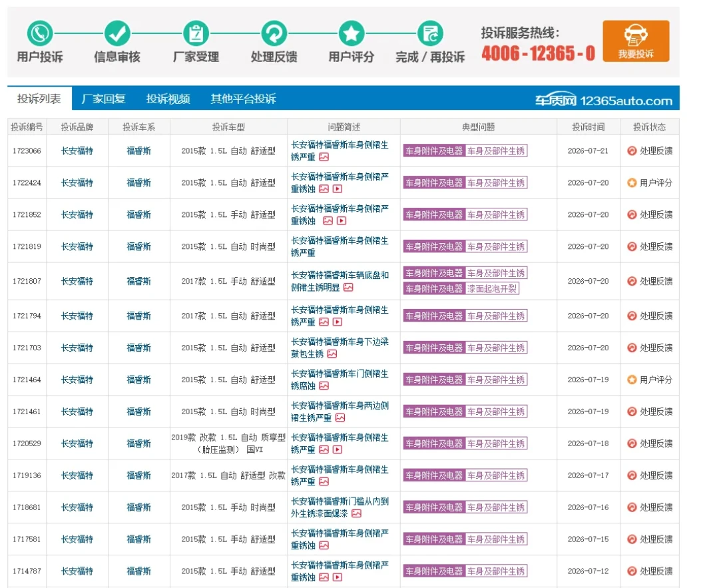Screen dimensions: 719x588
Task: Open image icon in complaint 1721461 row
Action: coord(340,418)
